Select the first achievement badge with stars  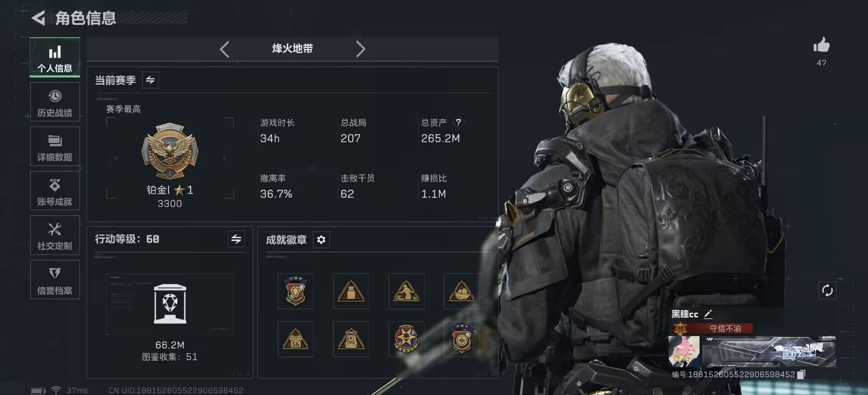296,291
